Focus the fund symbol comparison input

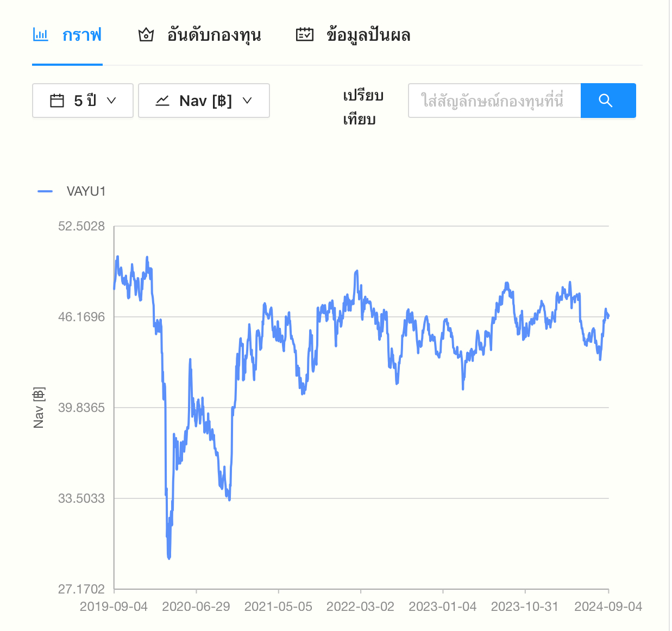[x=494, y=101]
